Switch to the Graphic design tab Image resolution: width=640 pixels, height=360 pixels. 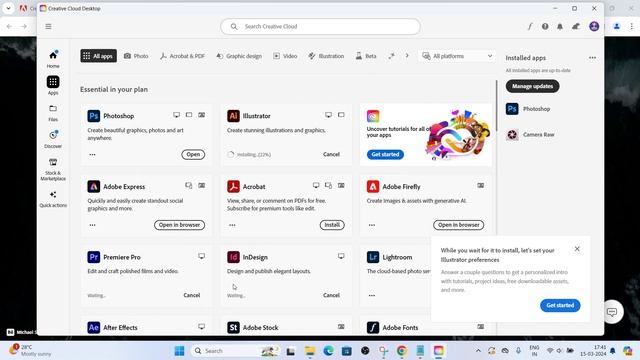(x=239, y=56)
